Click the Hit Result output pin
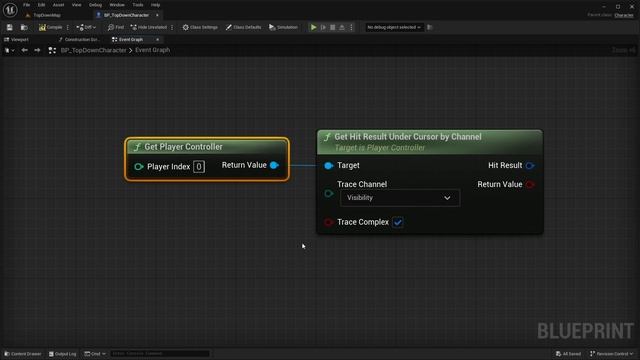 click(x=530, y=166)
